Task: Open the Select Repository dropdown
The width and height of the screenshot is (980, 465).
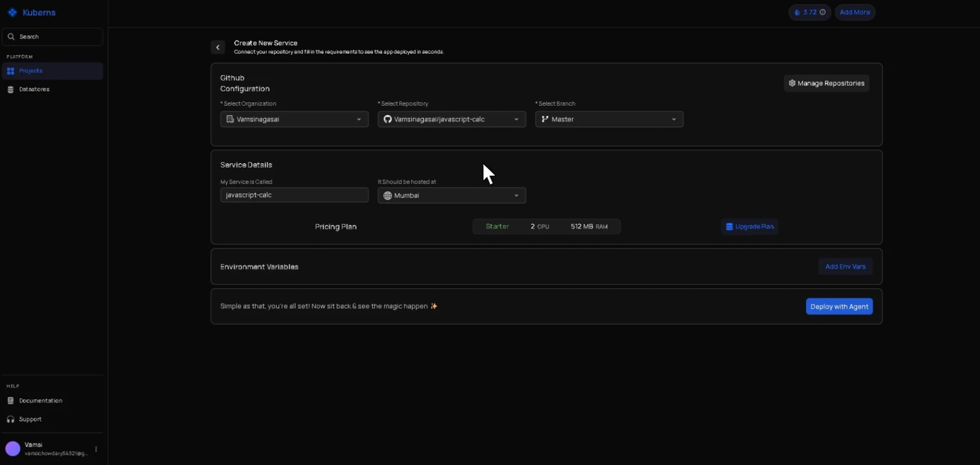Action: [452, 119]
